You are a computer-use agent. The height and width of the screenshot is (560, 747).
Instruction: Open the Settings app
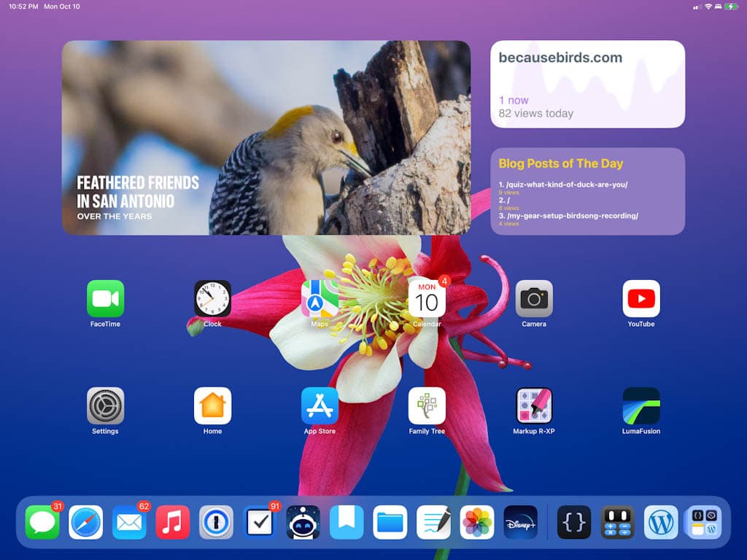(x=105, y=405)
